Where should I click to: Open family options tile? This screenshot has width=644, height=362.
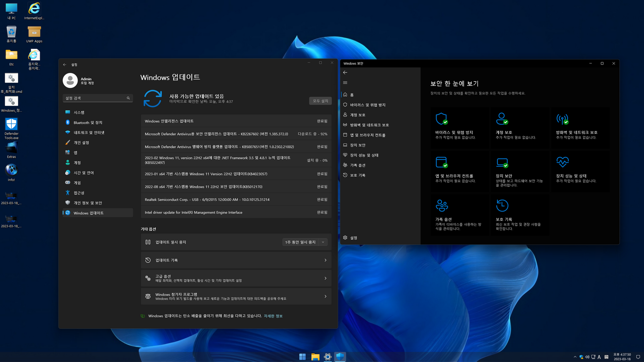coord(459,215)
